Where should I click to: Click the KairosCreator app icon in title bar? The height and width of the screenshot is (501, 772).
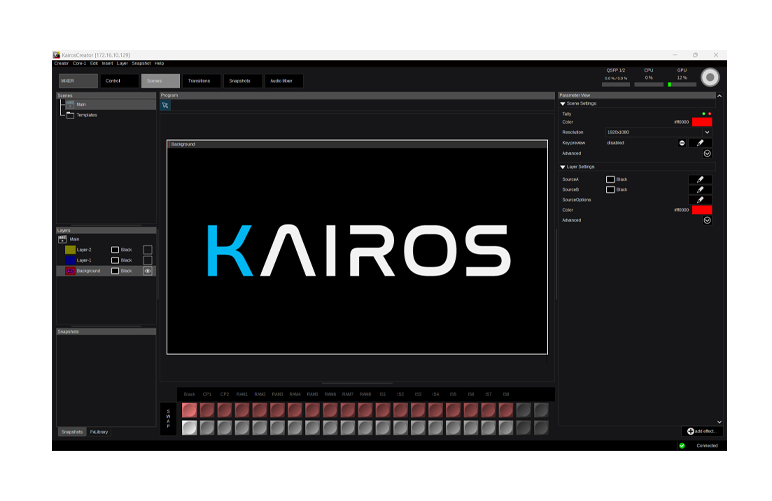pos(57,55)
